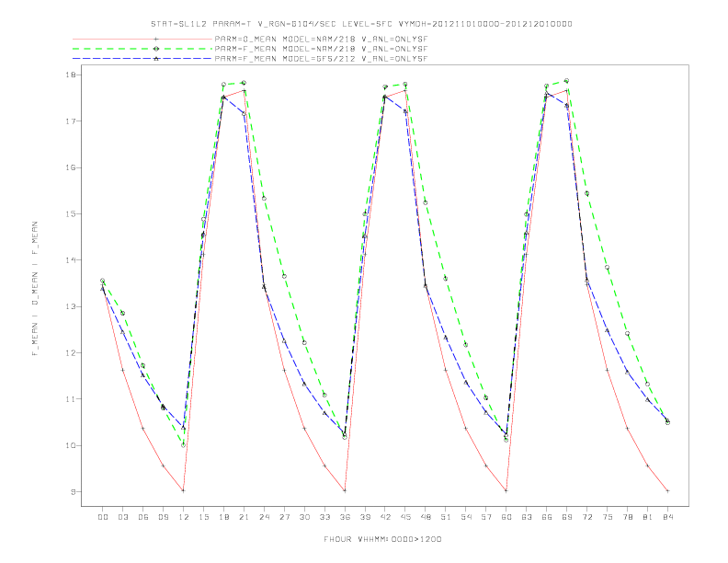
Task: Click y-axis tick label 15
Action: 71,213
